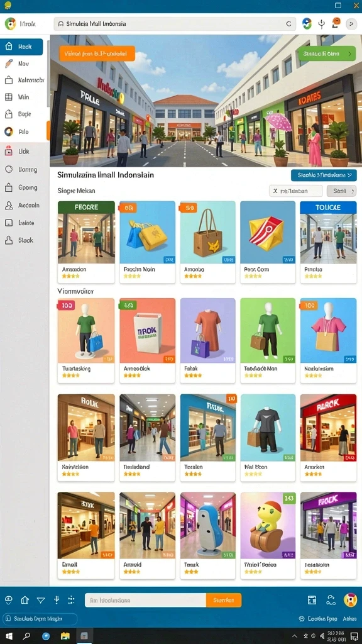This screenshot has height=644, width=362.
Task: Click the search field in the bottom bar
Action: pyautogui.click(x=146, y=600)
